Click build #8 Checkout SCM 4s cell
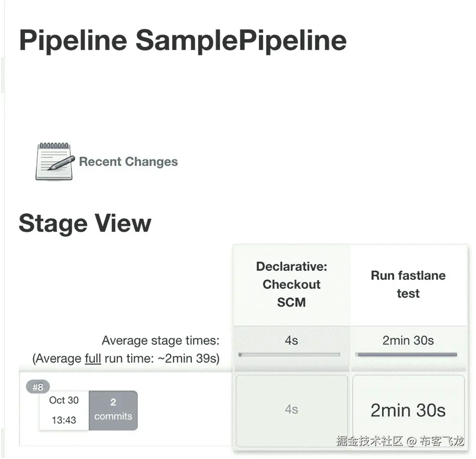The image size is (476, 459). [x=292, y=410]
